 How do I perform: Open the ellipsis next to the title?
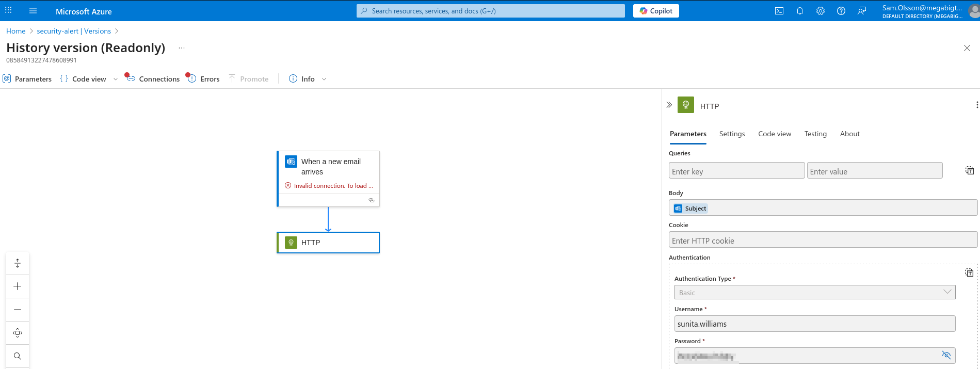click(x=182, y=48)
